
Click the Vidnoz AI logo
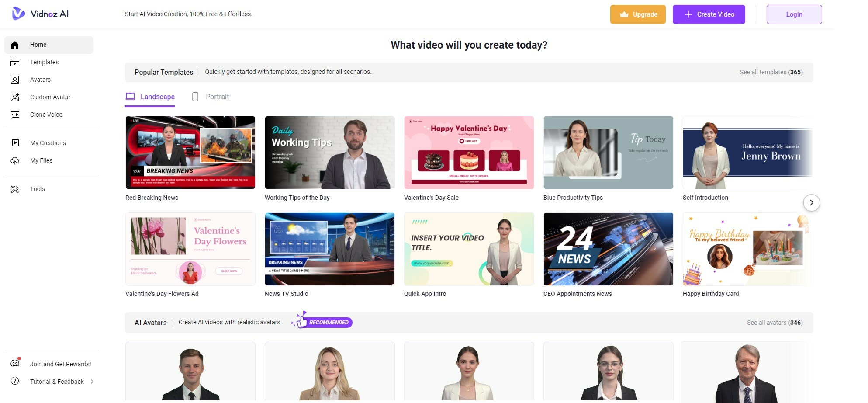(x=40, y=14)
